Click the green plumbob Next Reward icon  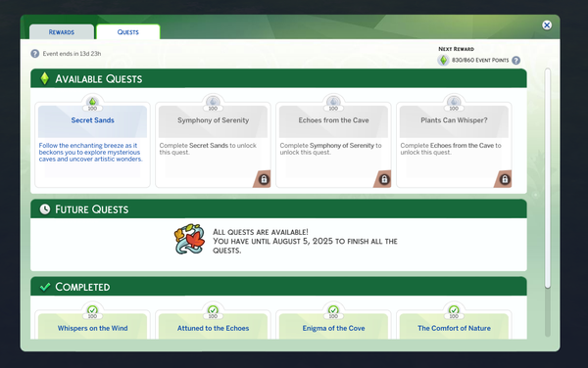443,60
